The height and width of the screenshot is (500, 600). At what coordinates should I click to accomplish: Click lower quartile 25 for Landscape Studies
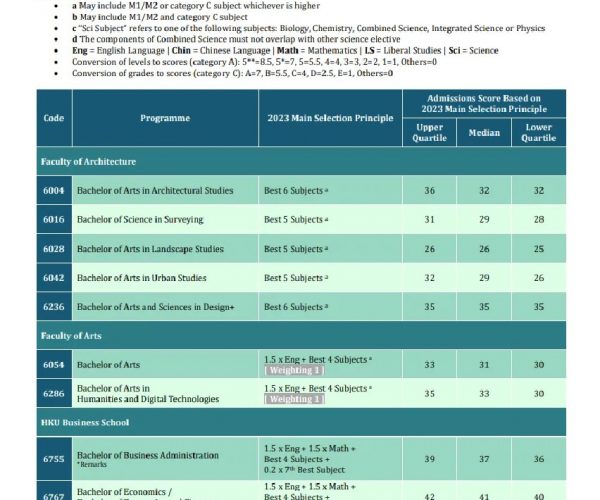[538, 249]
